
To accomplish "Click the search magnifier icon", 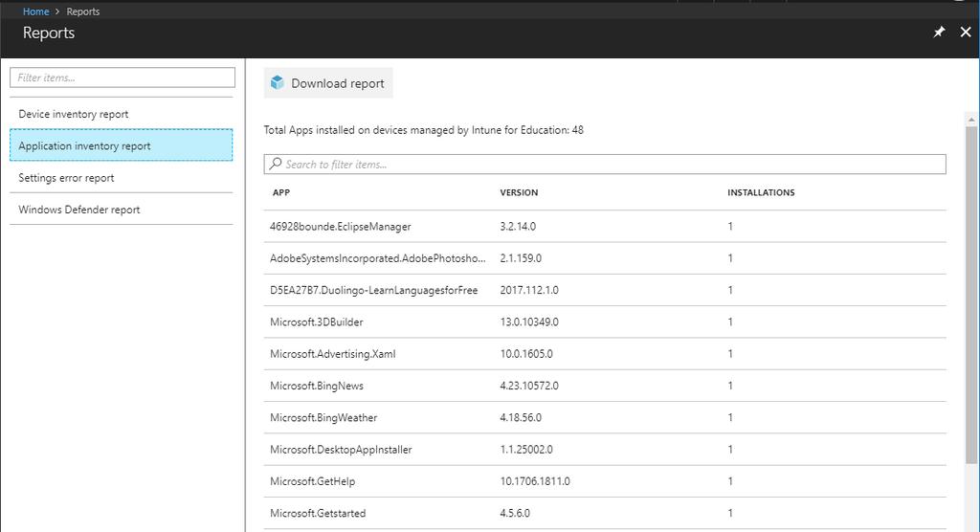I will coord(275,164).
